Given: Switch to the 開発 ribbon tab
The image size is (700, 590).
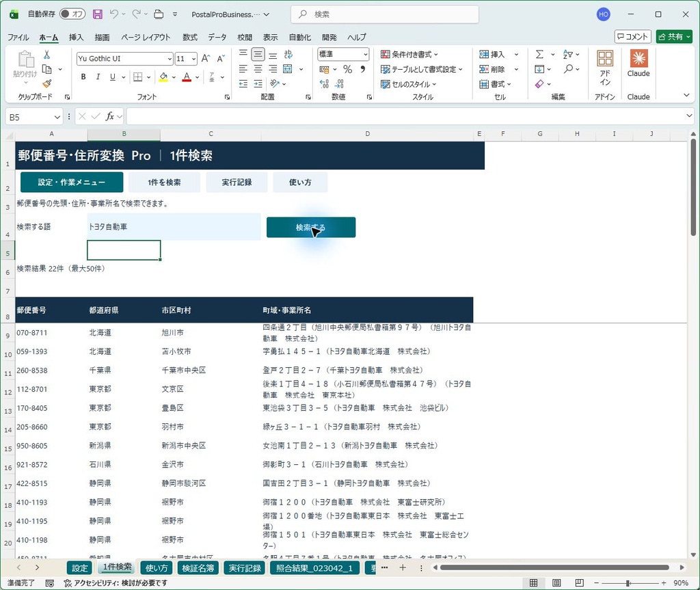Looking at the screenshot, I should tap(329, 37).
